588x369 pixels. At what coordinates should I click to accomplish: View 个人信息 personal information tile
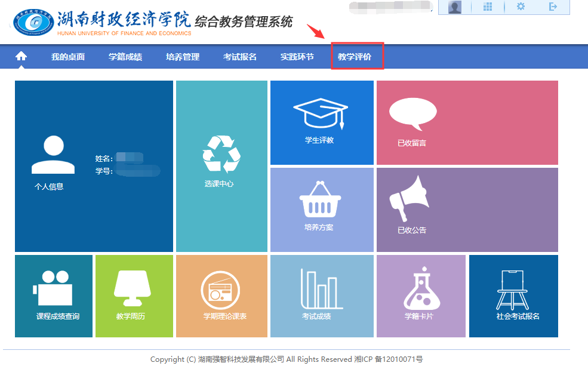coord(94,165)
